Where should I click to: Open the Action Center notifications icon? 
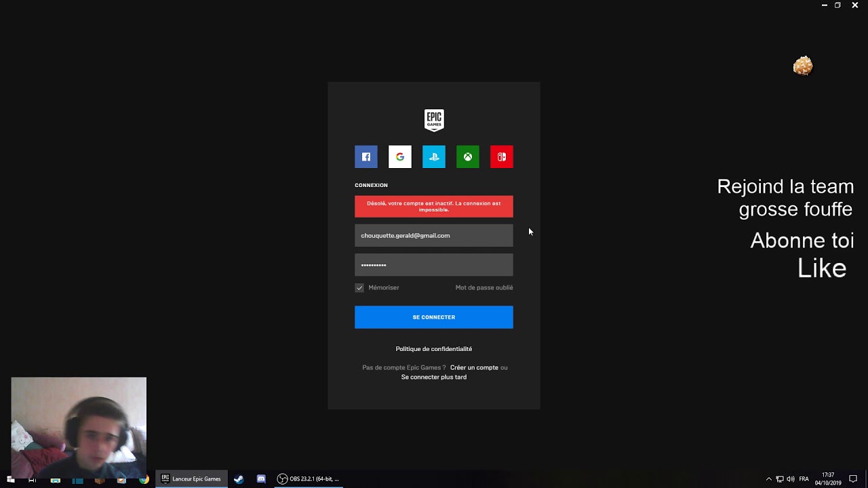(853, 479)
